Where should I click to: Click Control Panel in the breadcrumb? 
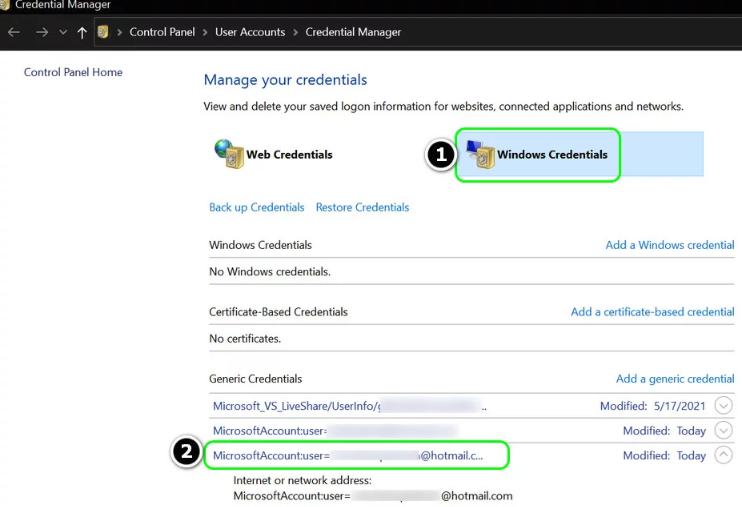pos(162,32)
